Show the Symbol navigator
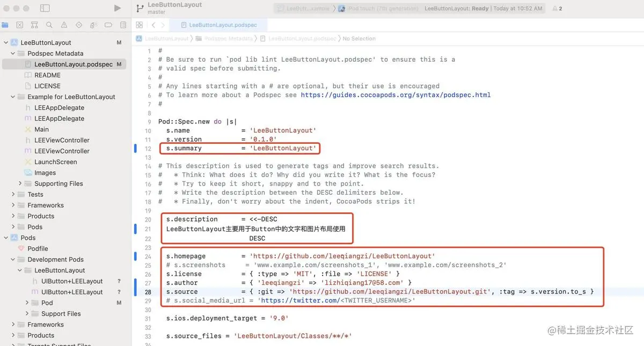644x346 pixels. point(35,25)
